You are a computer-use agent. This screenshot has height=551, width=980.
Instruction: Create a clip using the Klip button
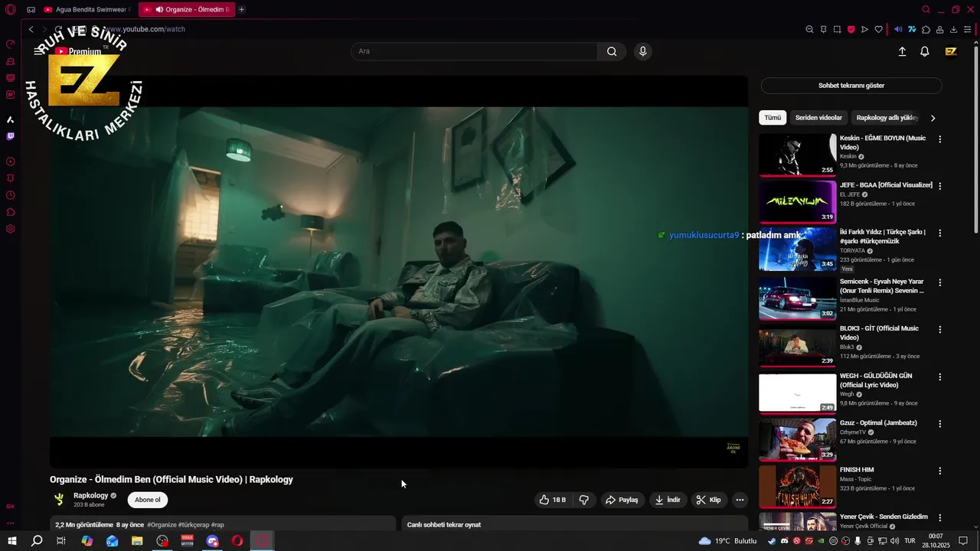[x=709, y=500]
